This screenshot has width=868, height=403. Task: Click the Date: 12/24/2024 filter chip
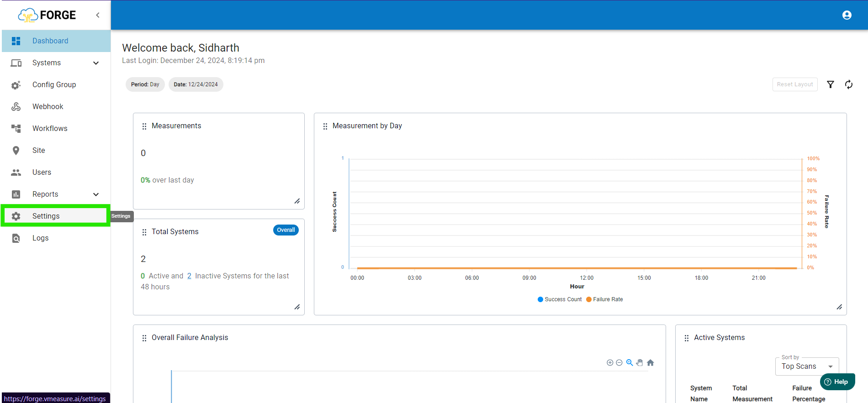tap(196, 84)
